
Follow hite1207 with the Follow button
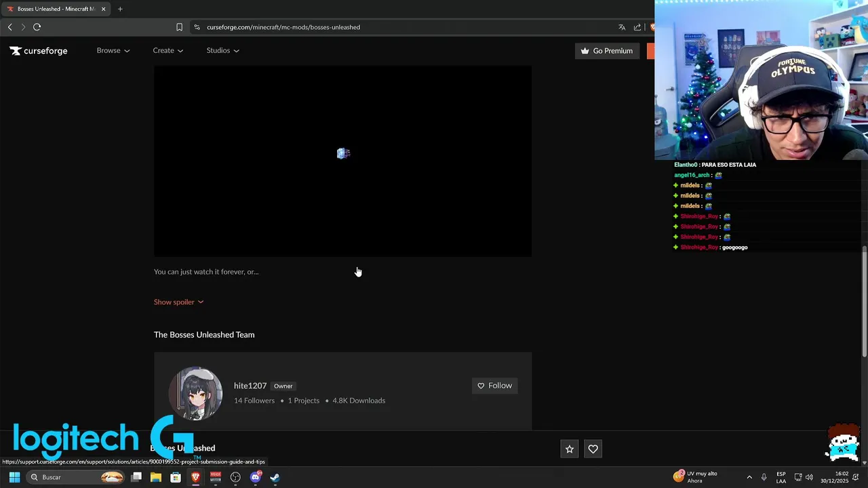(494, 386)
